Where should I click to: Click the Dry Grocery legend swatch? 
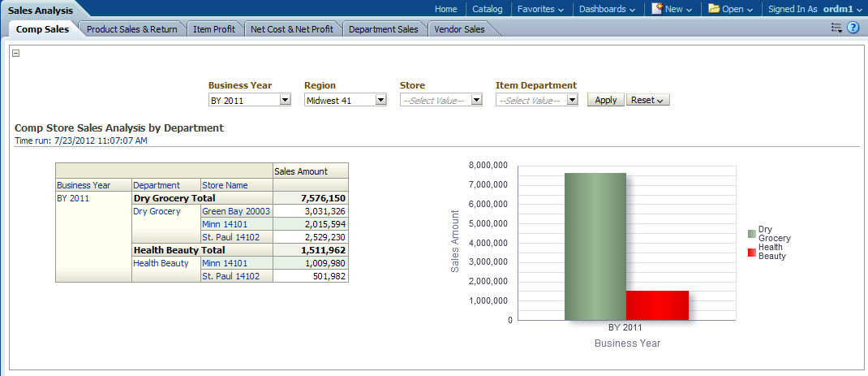751,234
